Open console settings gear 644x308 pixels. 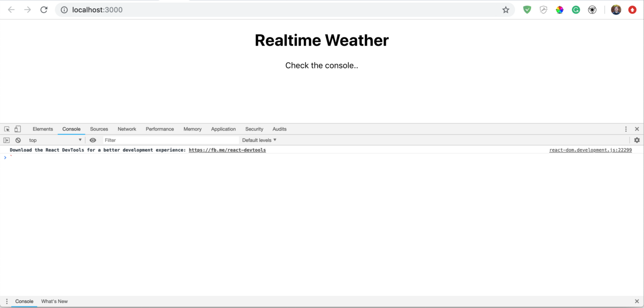pos(637,140)
